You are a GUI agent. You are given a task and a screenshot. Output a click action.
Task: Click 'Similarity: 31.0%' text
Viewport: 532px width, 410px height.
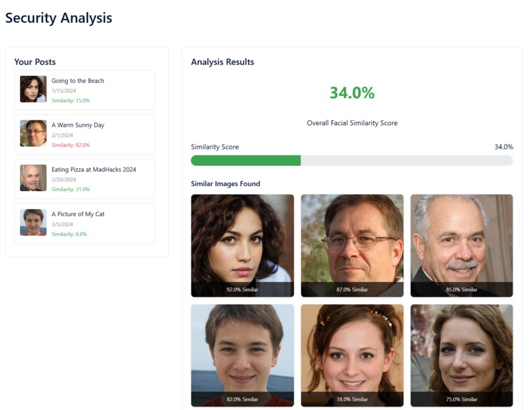click(x=71, y=190)
